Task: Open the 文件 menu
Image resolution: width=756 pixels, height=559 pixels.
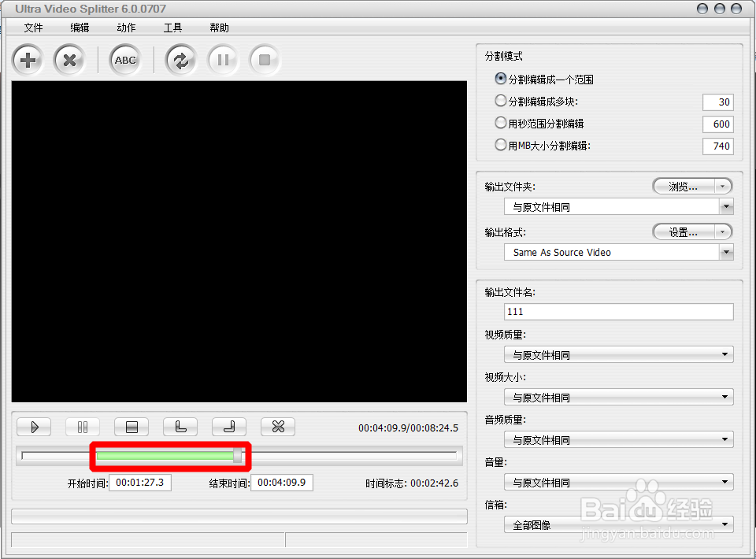Action: pyautogui.click(x=33, y=28)
